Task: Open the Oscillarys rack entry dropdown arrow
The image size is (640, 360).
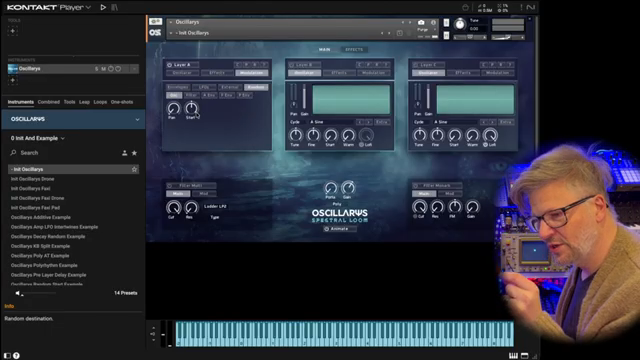Action: pos(134,69)
